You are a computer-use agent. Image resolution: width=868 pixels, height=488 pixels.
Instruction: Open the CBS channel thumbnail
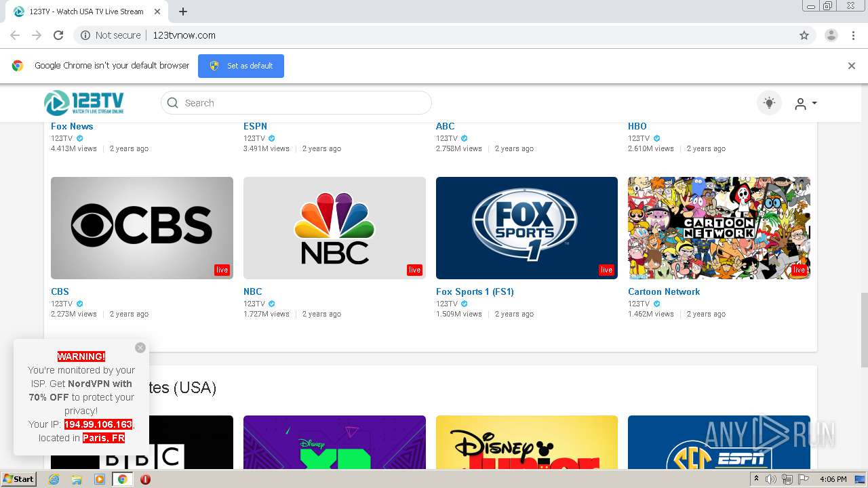142,228
